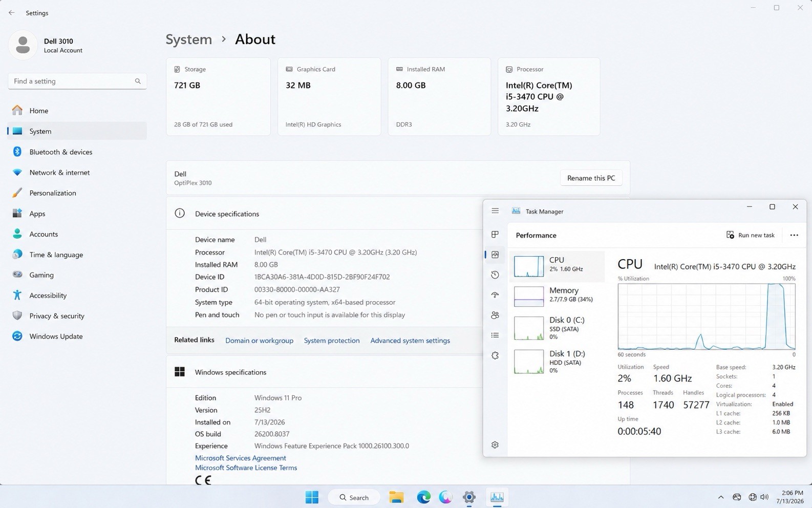Click the Find a setting search box
The image size is (812, 508).
tap(77, 81)
